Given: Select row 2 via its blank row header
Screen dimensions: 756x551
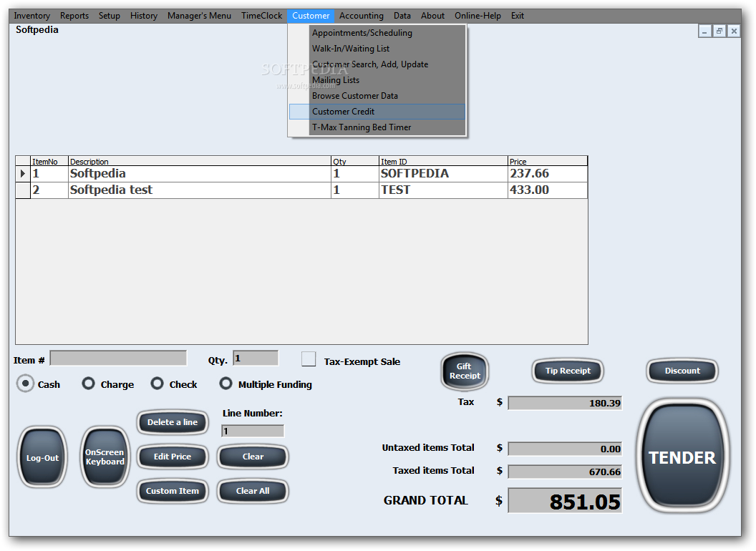Looking at the screenshot, I should tap(23, 190).
